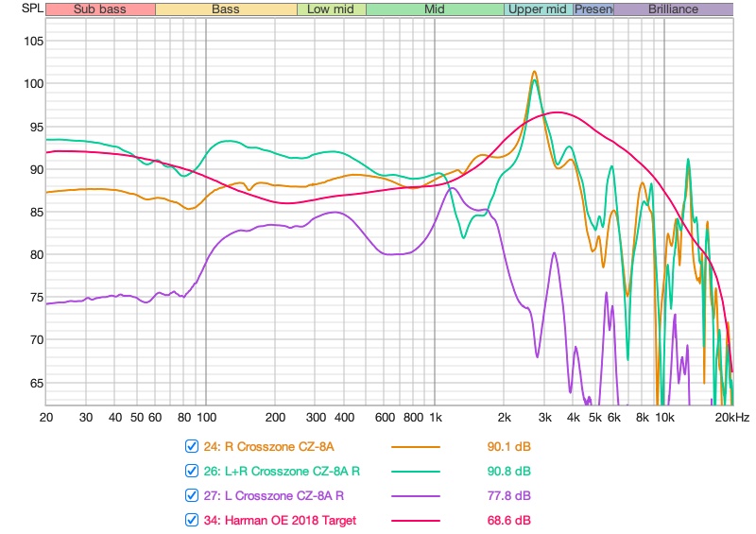The height and width of the screenshot is (534, 756).
Task: Click the 65 SPL axis value
Action: tap(37, 384)
